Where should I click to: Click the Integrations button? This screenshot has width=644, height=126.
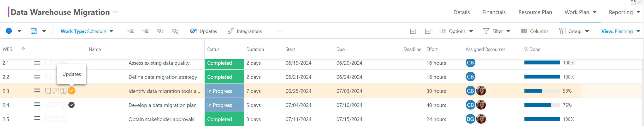(x=245, y=31)
